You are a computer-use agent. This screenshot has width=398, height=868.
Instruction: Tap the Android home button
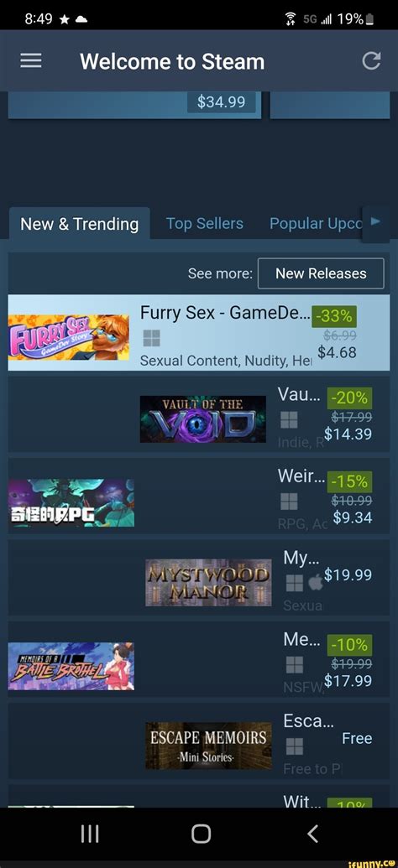click(201, 834)
